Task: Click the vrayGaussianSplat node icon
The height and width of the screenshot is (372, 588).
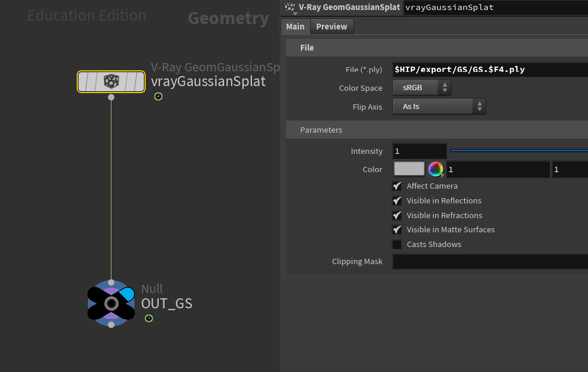Action: pos(111,81)
